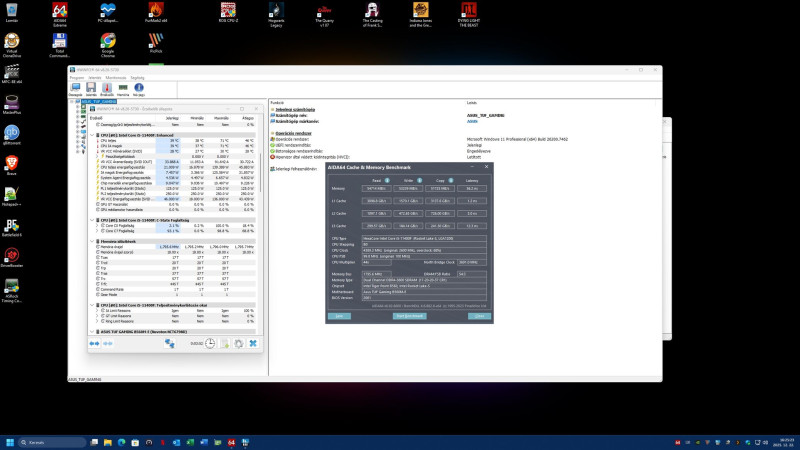Open the Program menu in HWiNFO
The height and width of the screenshot is (450, 800).
77,78
